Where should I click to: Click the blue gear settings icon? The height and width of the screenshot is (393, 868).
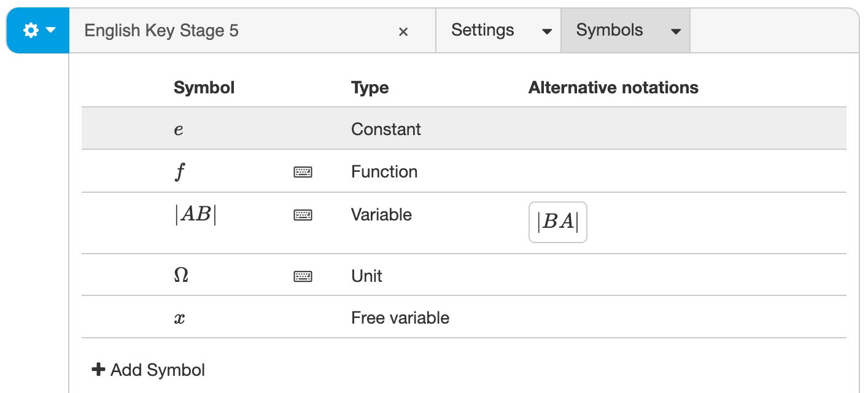click(x=31, y=30)
